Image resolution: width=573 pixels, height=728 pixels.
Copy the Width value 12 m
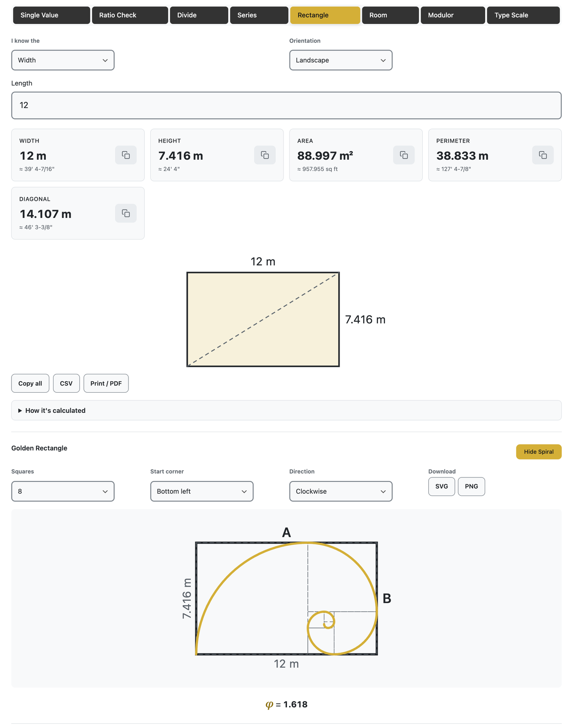point(126,155)
